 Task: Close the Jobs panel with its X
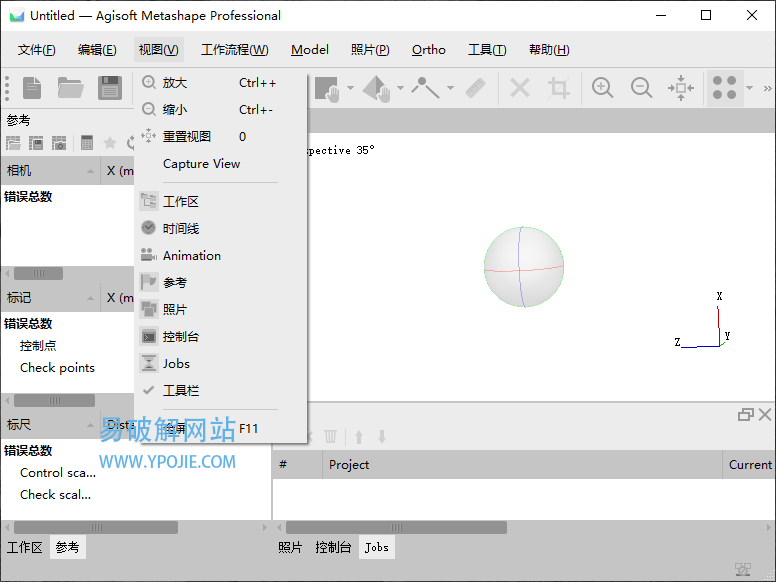coord(765,414)
